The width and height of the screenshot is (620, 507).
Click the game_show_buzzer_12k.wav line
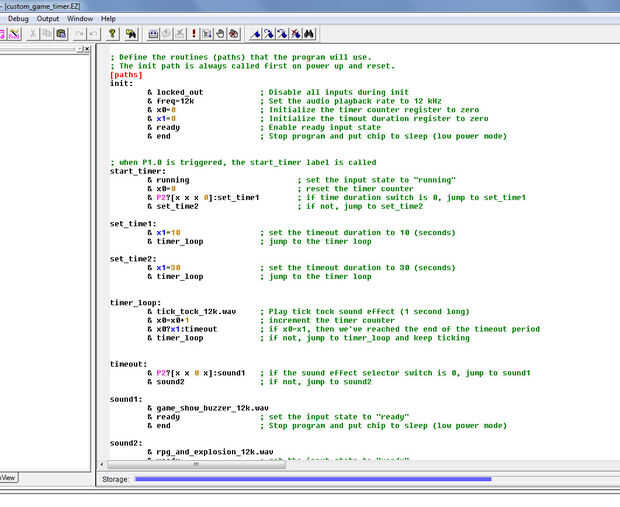pos(208,408)
